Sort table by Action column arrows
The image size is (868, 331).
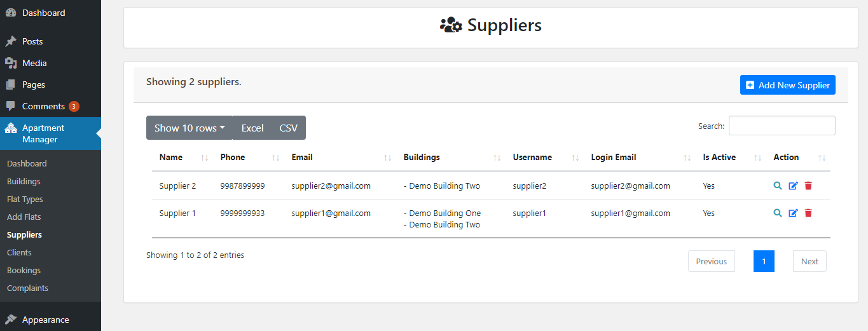[822, 158]
